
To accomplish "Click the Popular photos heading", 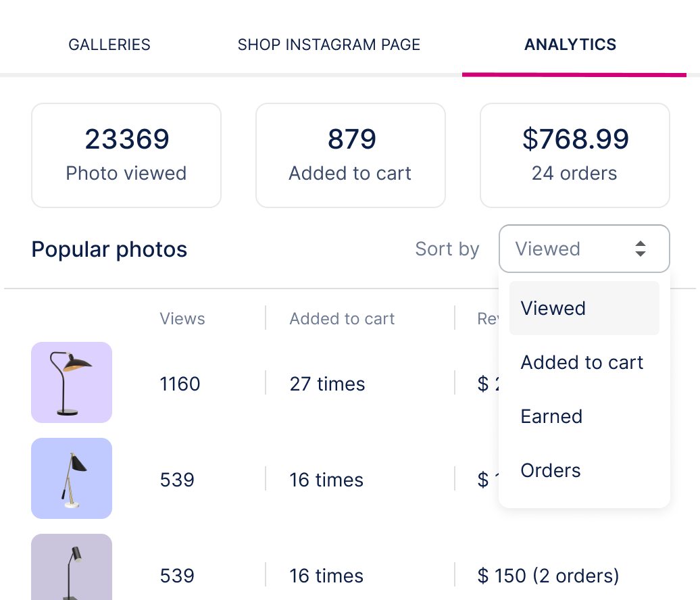I will (109, 249).
